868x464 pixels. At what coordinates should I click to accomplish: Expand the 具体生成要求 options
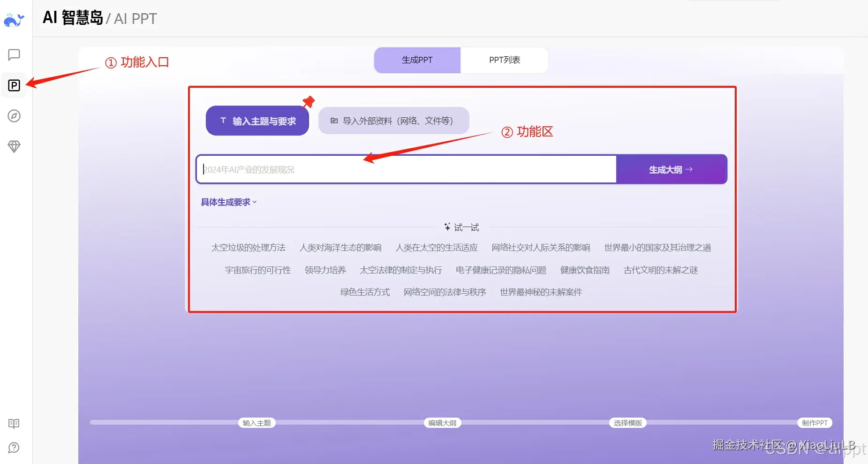[228, 202]
